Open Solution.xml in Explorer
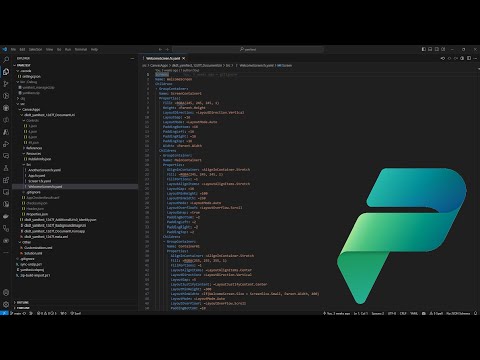 [33, 253]
